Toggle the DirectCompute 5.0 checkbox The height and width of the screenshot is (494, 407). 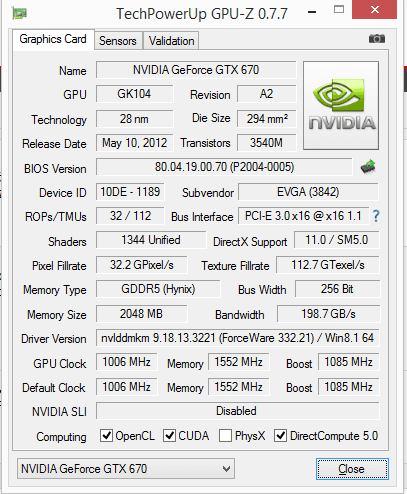[280, 435]
